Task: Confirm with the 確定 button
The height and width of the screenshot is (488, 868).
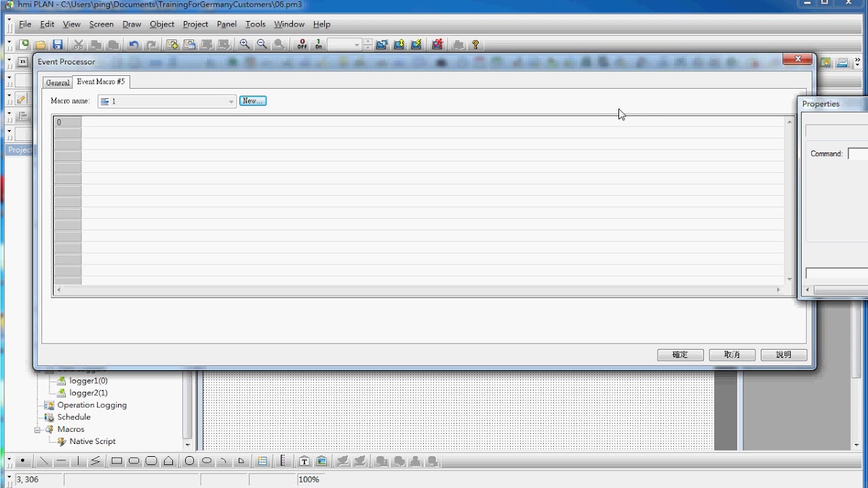Action: click(x=680, y=354)
